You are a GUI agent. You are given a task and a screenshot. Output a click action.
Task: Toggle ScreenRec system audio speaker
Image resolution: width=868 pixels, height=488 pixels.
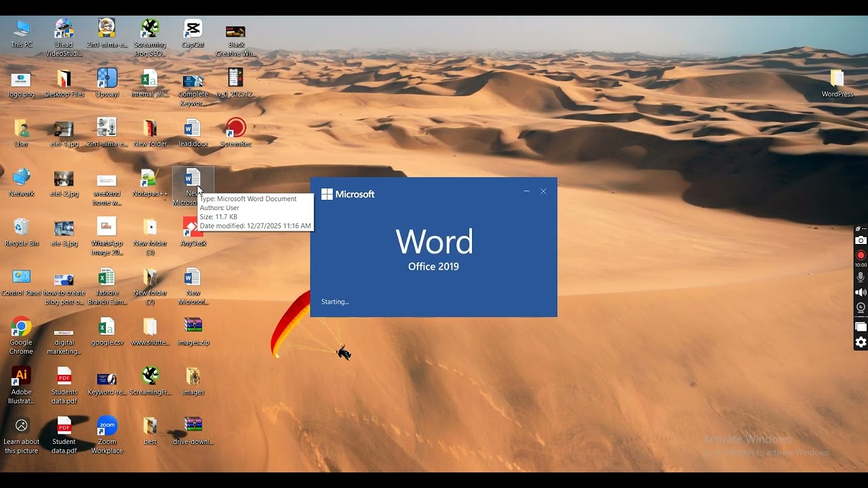point(861,292)
